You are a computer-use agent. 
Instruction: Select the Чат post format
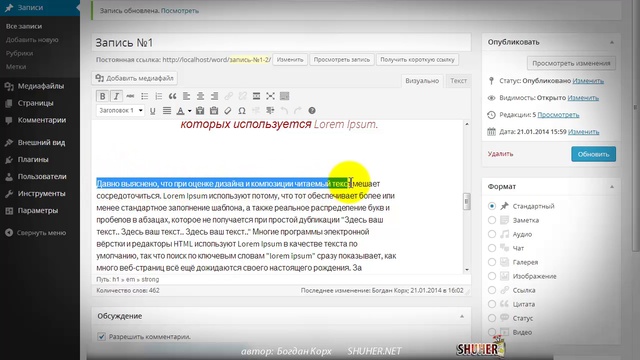click(492, 248)
